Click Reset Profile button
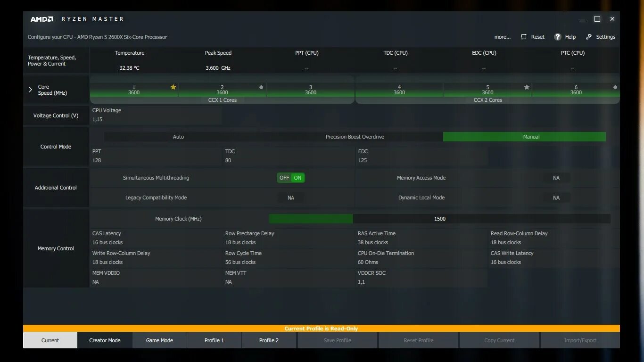 coord(419,340)
